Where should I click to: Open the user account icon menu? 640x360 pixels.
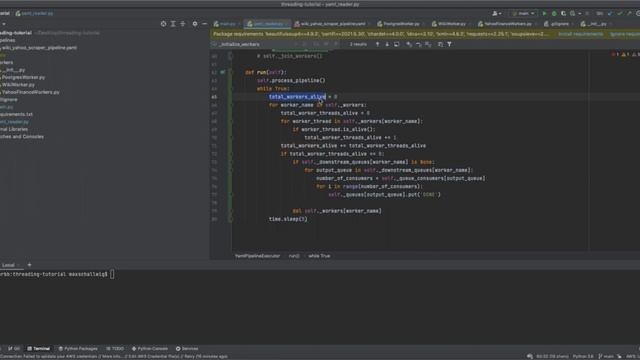point(496,13)
